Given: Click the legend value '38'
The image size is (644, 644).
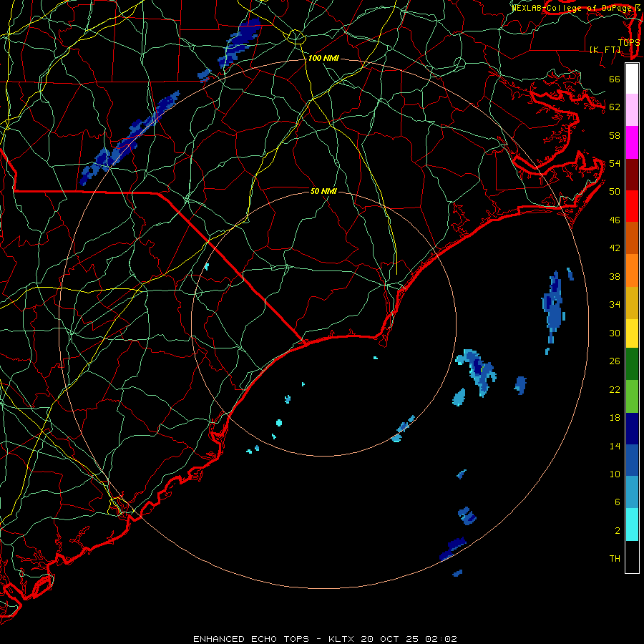Looking at the screenshot, I should [x=615, y=277].
